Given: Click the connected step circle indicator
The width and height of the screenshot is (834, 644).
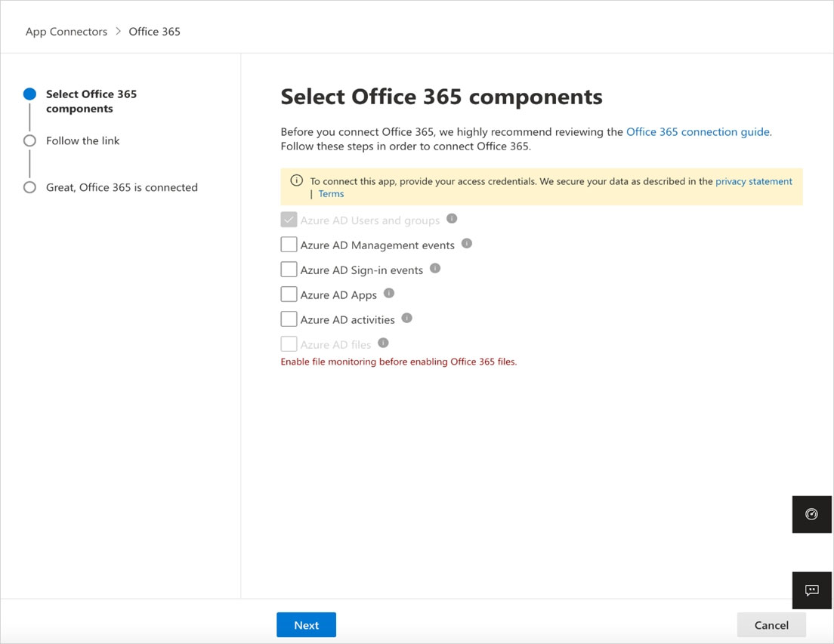Looking at the screenshot, I should point(29,187).
